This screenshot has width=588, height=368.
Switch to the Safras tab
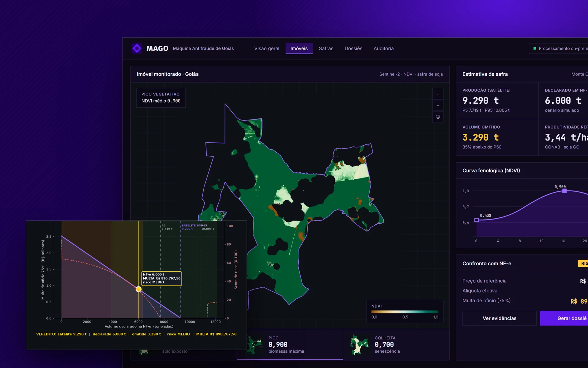[326, 48]
